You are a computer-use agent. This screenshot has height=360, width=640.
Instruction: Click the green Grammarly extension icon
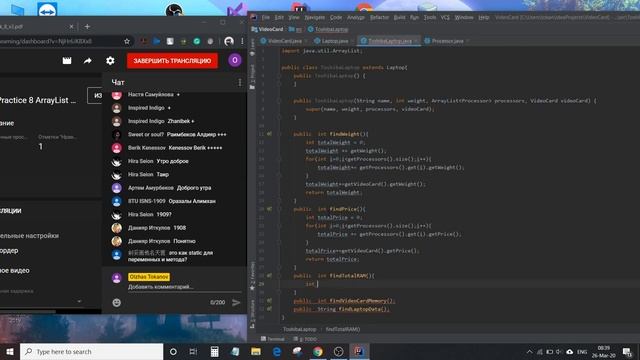coord(197,41)
